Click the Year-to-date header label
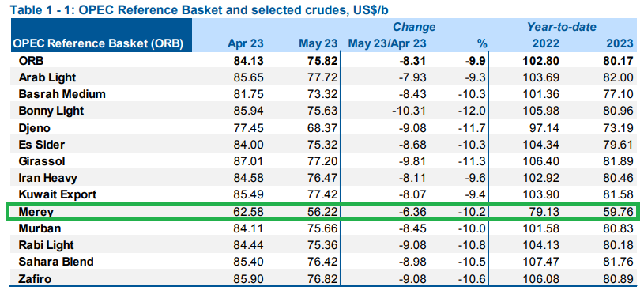Viewport: 644px width, 287px height. (562, 28)
